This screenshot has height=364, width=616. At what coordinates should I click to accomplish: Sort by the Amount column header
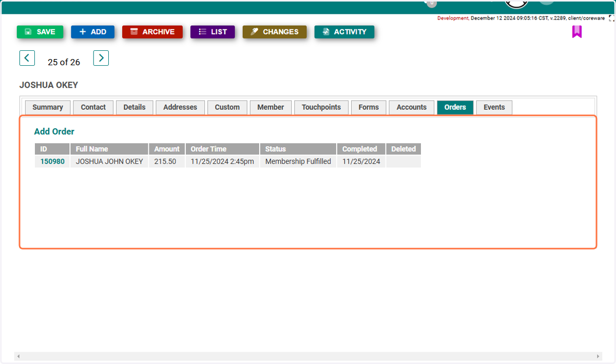click(167, 149)
